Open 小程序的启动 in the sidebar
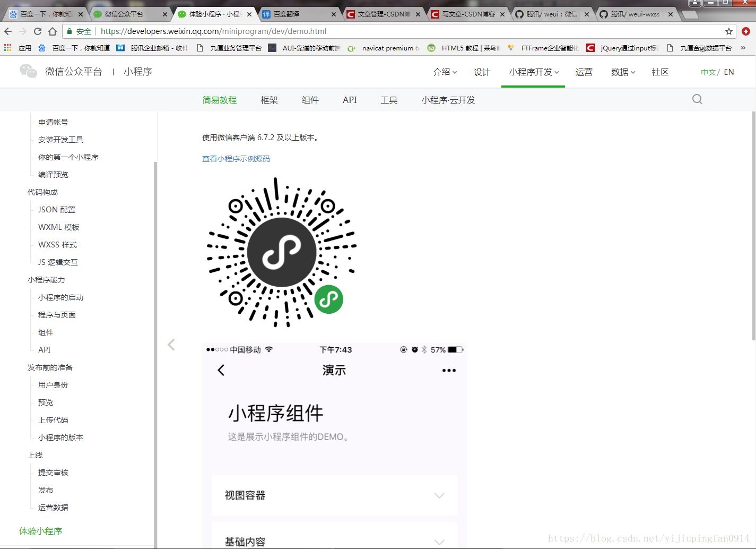Screen dimensions: 756x549 pos(60,297)
